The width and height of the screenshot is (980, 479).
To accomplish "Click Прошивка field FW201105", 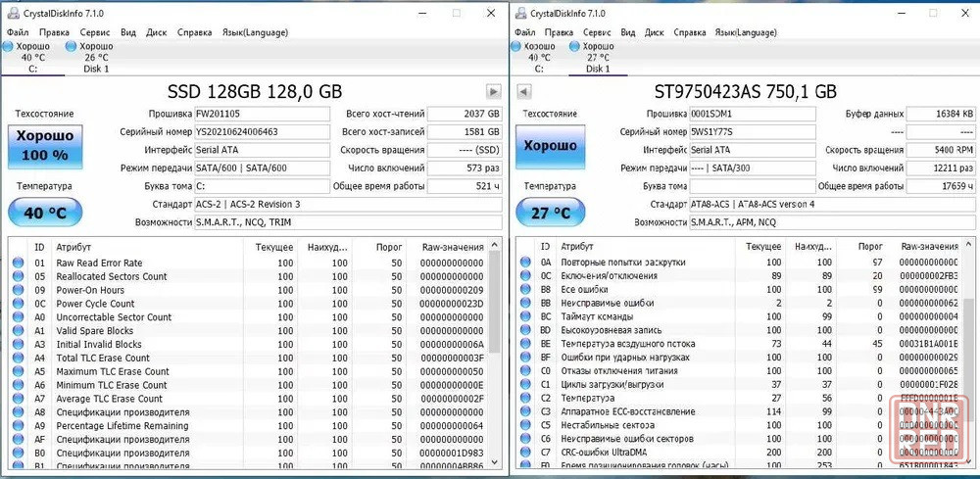I will (x=262, y=115).
